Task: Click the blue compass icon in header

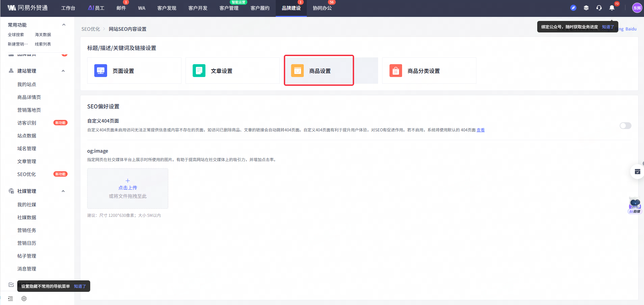Action: tap(573, 8)
